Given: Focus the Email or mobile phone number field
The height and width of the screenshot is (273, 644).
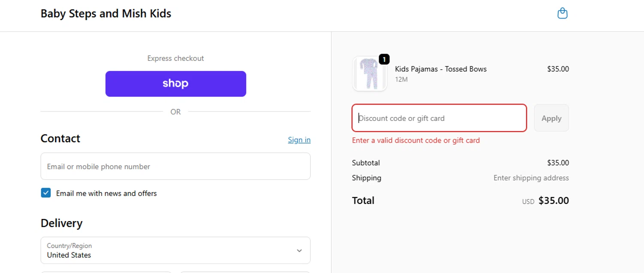Looking at the screenshot, I should click(176, 166).
